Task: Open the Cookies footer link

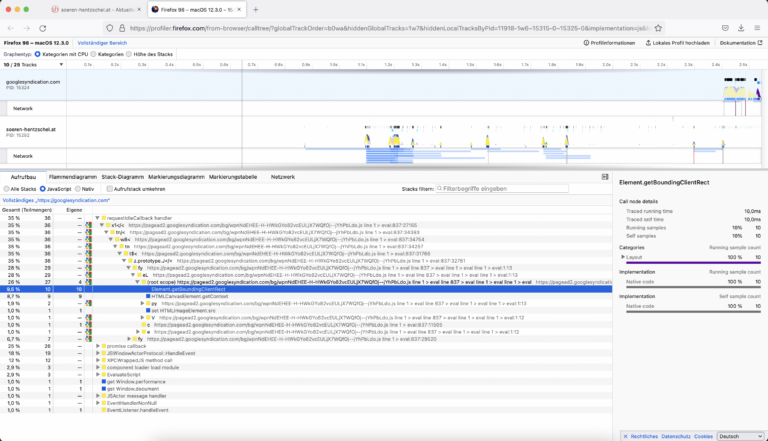Action: point(703,436)
